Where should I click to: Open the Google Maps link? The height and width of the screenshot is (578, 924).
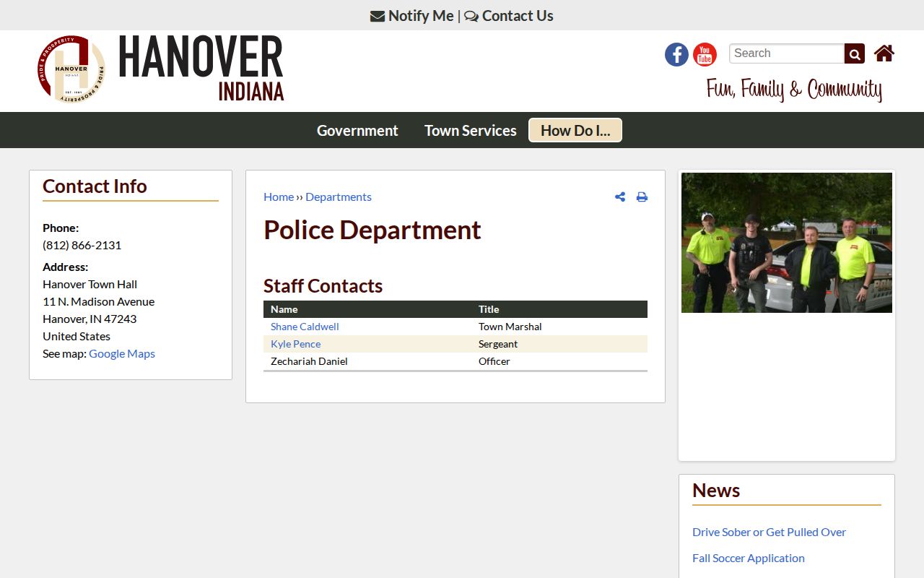click(122, 353)
